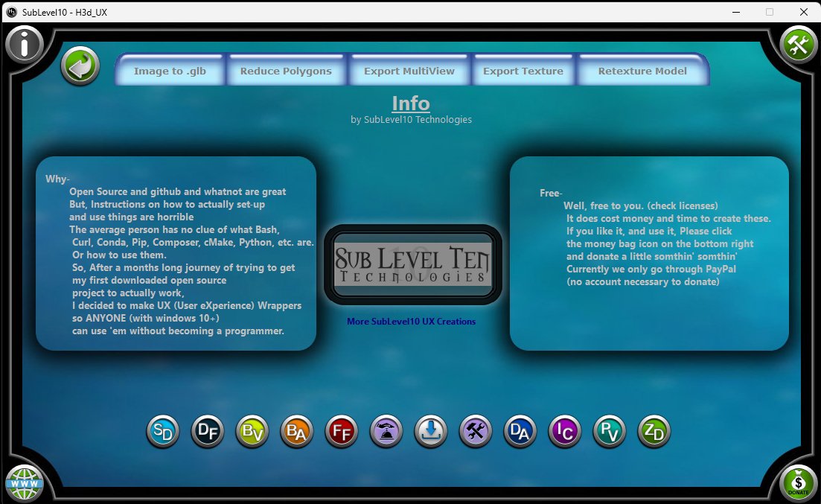The image size is (821, 504).
Task: Click the green back arrow button
Action: point(80,66)
